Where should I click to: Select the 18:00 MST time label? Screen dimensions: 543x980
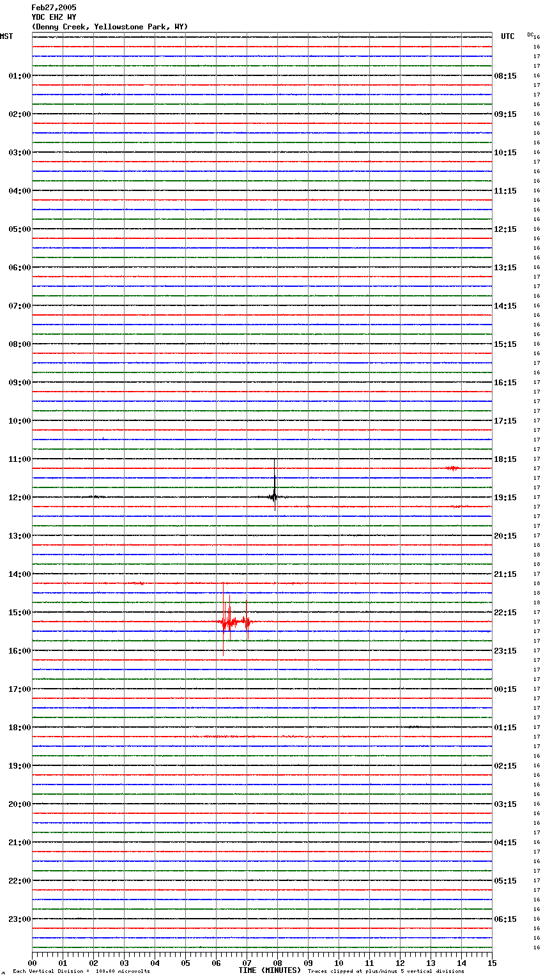(x=20, y=728)
